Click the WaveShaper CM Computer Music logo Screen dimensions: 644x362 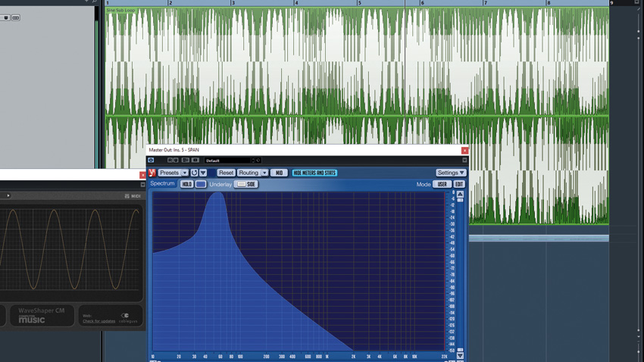coord(42,315)
